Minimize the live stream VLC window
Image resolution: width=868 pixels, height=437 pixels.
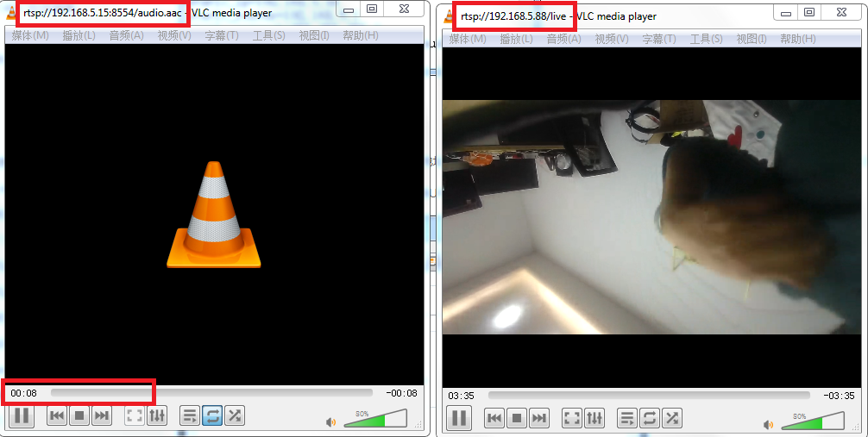coord(785,13)
